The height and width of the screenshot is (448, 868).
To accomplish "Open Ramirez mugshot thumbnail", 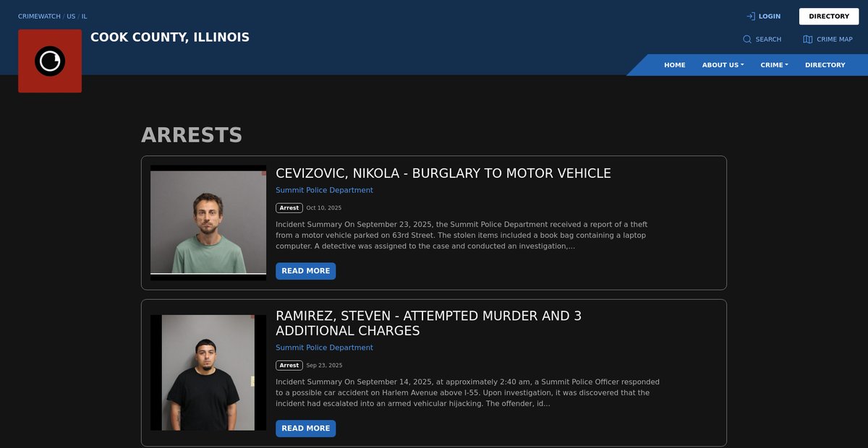I will click(x=208, y=372).
